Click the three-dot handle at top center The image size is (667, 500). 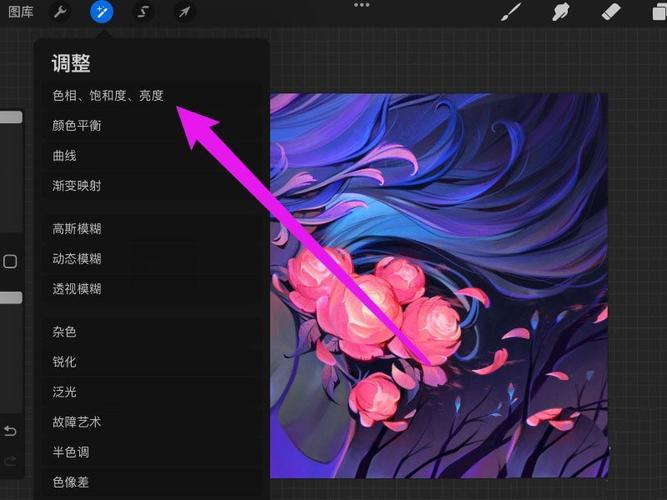point(361,5)
